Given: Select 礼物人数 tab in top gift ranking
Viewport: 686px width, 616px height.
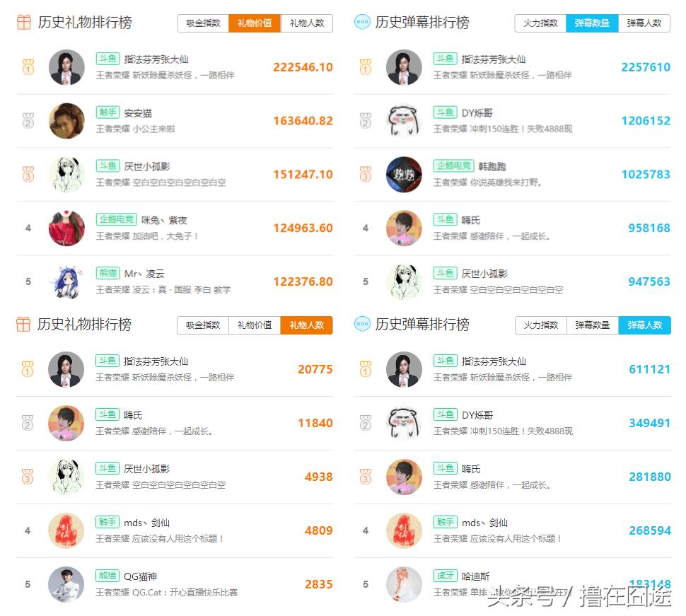Looking at the screenshot, I should (x=307, y=23).
